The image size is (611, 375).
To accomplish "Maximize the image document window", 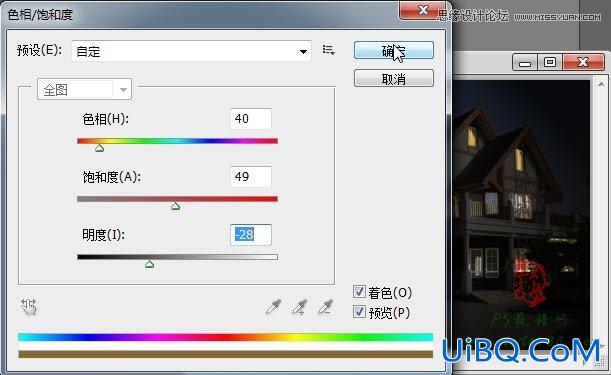I will click(550, 62).
